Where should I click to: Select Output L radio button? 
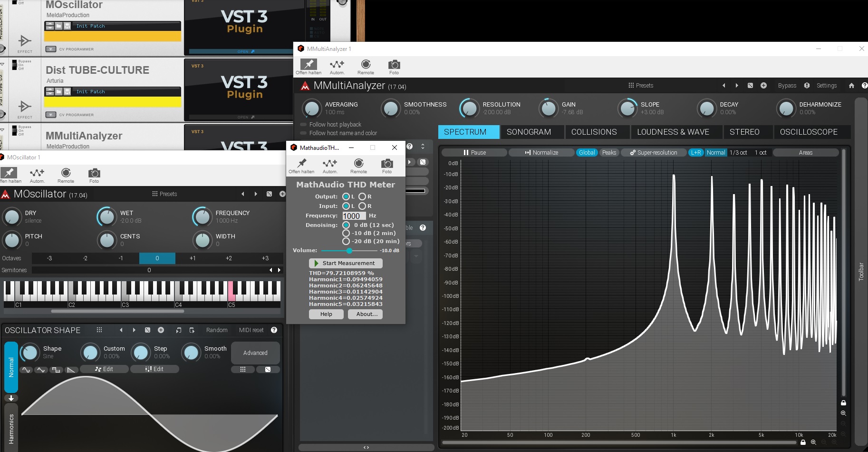(x=346, y=197)
